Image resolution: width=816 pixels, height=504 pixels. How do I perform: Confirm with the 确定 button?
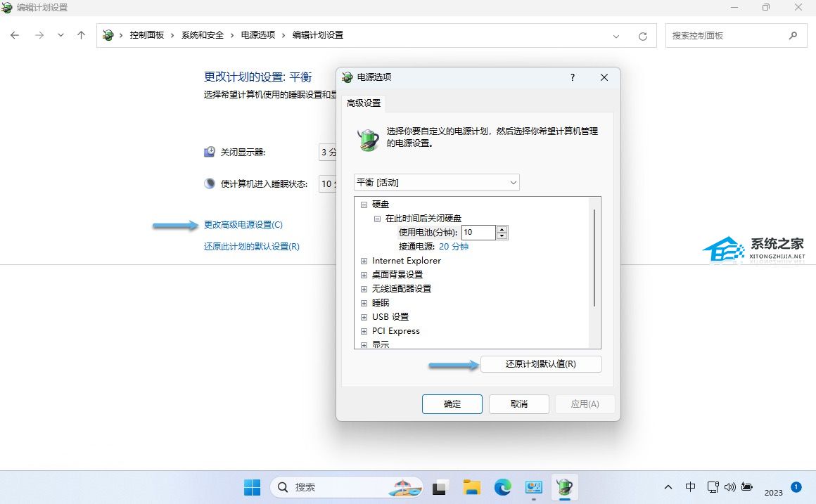click(452, 404)
